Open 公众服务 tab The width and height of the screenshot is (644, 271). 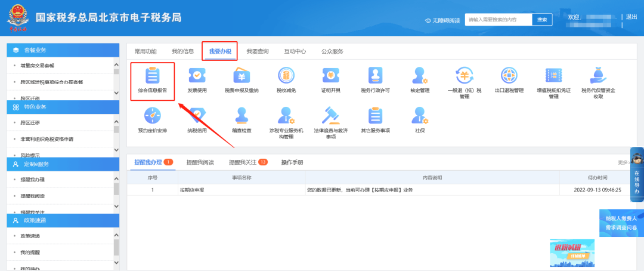point(332,51)
